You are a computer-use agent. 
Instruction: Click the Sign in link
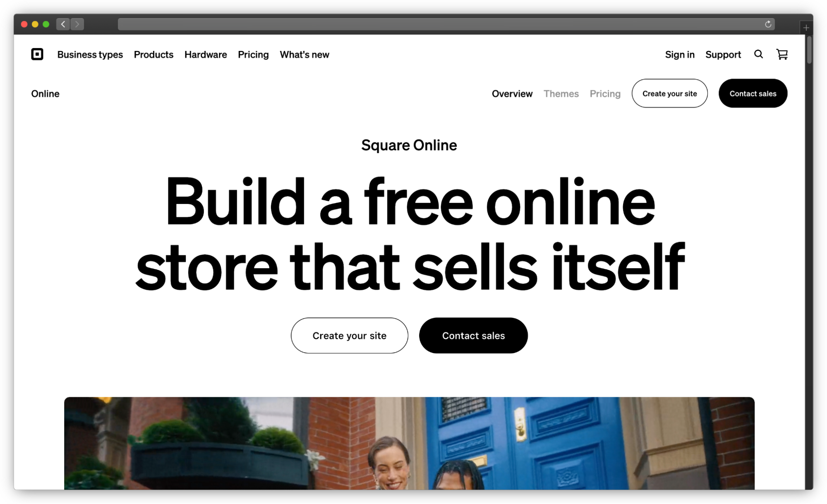pyautogui.click(x=679, y=54)
